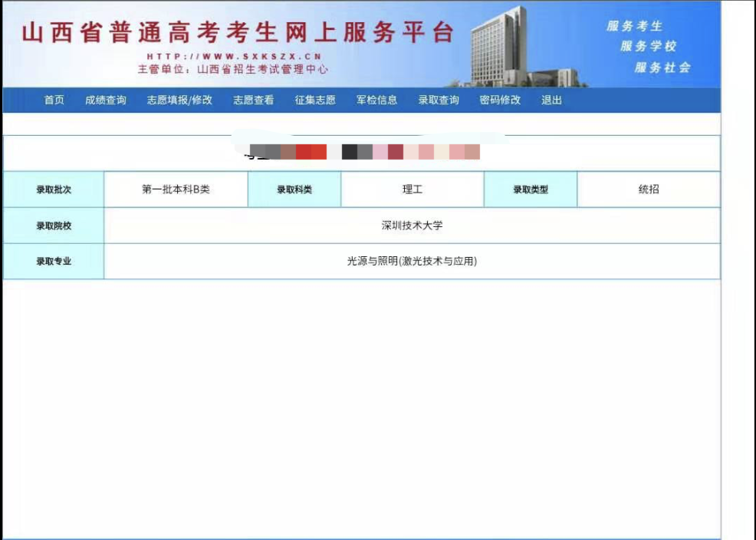Select the 光源与照明(激光技术与应用) cell value
Screen dimensions: 756x540
click(x=413, y=262)
